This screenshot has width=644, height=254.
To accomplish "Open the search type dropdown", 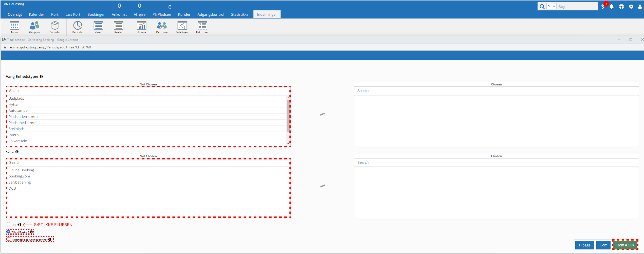I will [x=551, y=7].
